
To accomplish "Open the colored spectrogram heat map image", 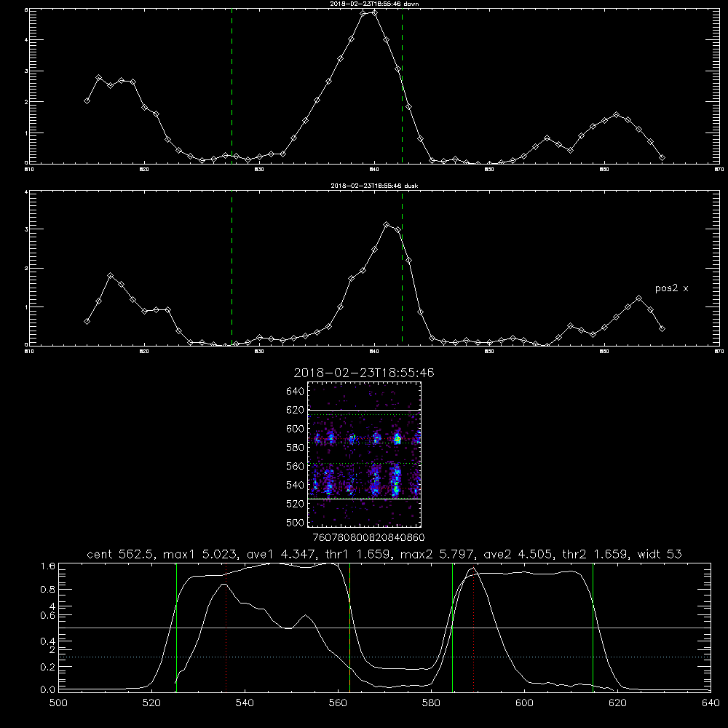I will pyautogui.click(x=365, y=454).
